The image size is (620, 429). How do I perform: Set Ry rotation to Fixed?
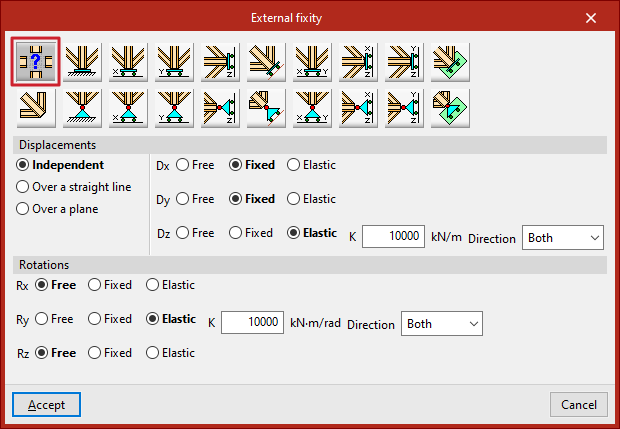(x=110, y=319)
